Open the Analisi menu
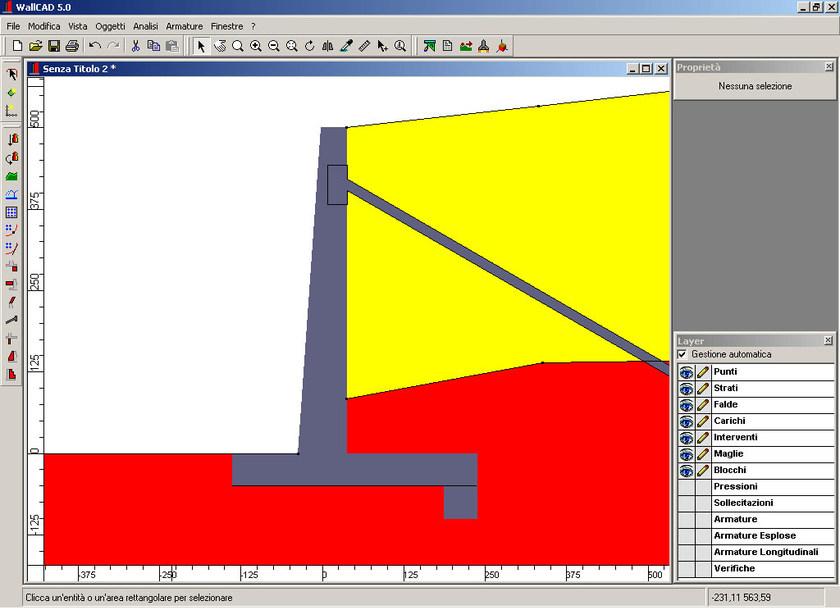 point(145,25)
